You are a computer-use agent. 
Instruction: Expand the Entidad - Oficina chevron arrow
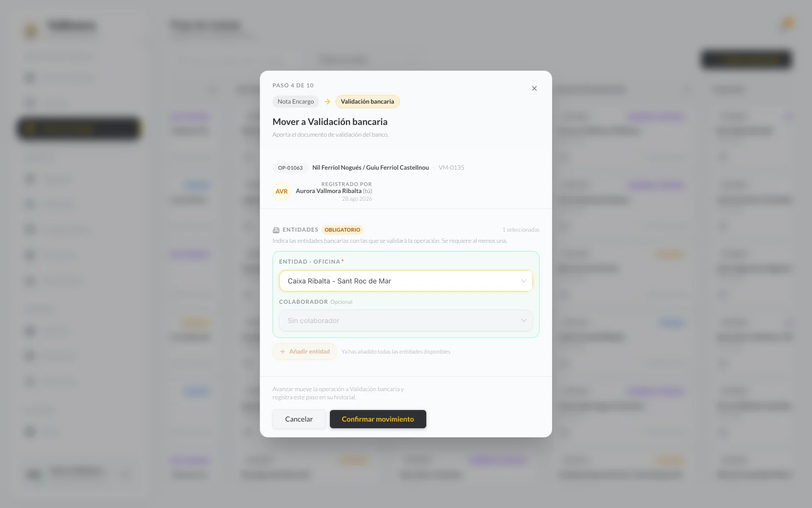pyautogui.click(x=523, y=281)
